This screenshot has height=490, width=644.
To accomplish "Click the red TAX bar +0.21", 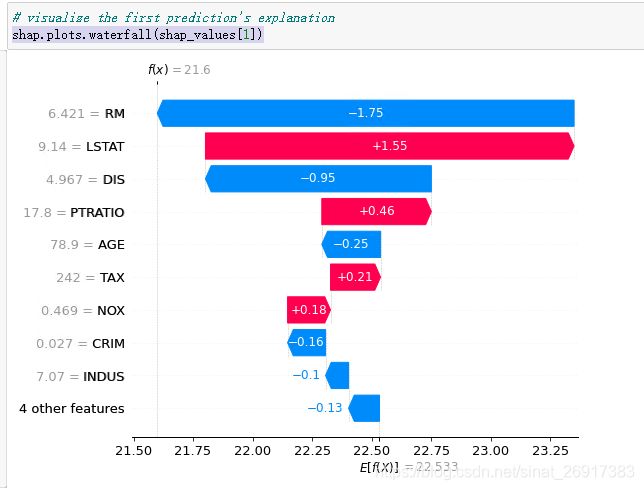I will tap(355, 277).
